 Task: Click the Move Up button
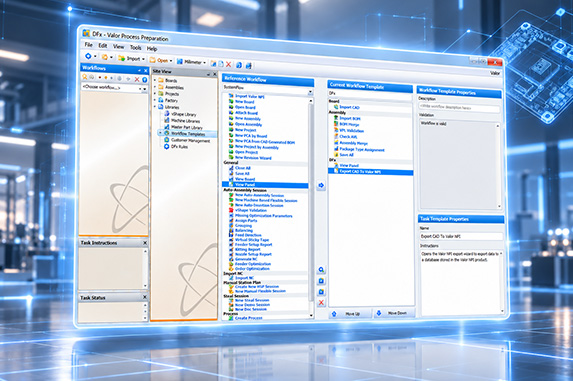click(350, 314)
